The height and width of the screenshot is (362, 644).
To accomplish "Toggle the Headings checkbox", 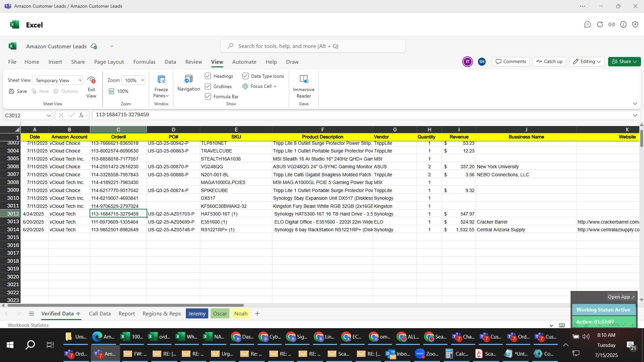I will [208, 76].
